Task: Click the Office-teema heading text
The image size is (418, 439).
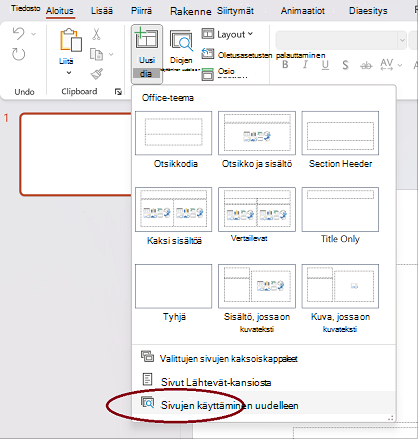Action: (x=168, y=98)
